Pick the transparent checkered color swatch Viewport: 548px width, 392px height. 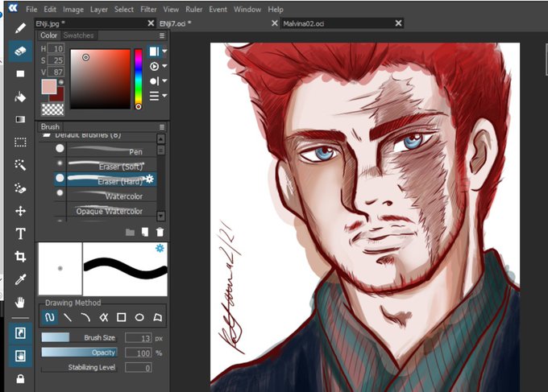coord(52,109)
